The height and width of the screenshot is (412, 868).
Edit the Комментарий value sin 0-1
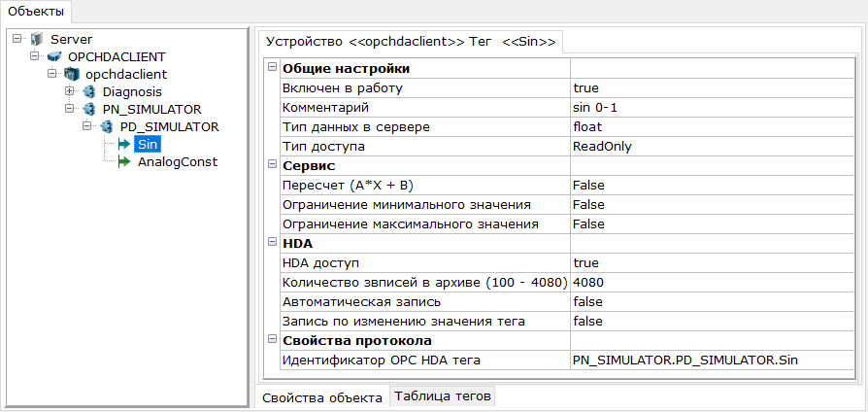(x=712, y=107)
